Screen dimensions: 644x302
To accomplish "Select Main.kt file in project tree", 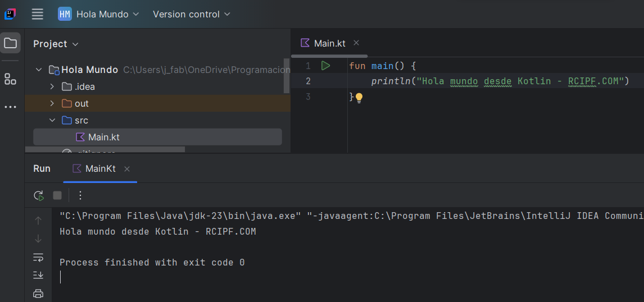I will 103,137.
